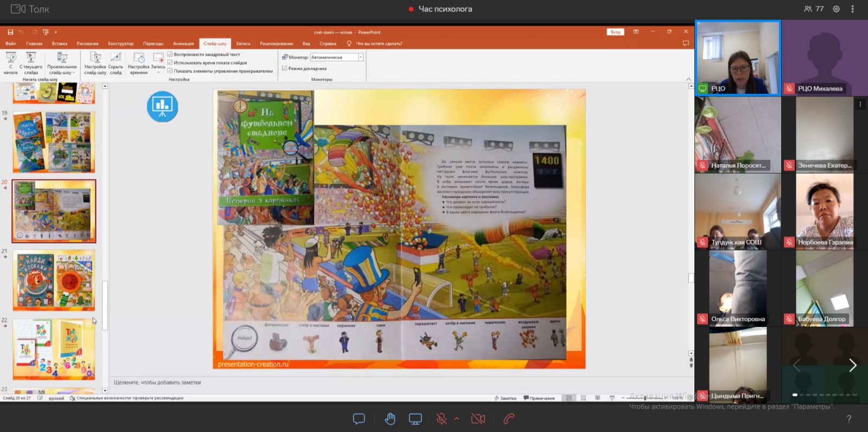This screenshot has width=868, height=432.
Task: Switch to the 'Переходы' ribbon tab
Action: 154,43
